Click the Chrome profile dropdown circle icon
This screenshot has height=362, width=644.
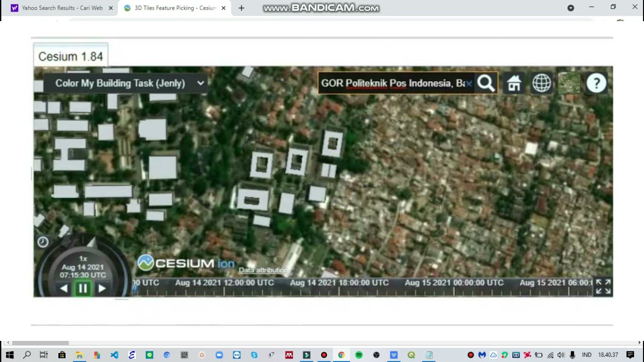(x=571, y=8)
